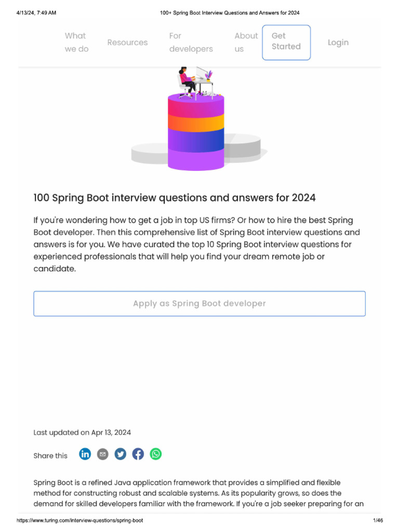Select the 100 Spring Boot interview questions heading
This screenshot has height=532, width=399.
pos(175,197)
